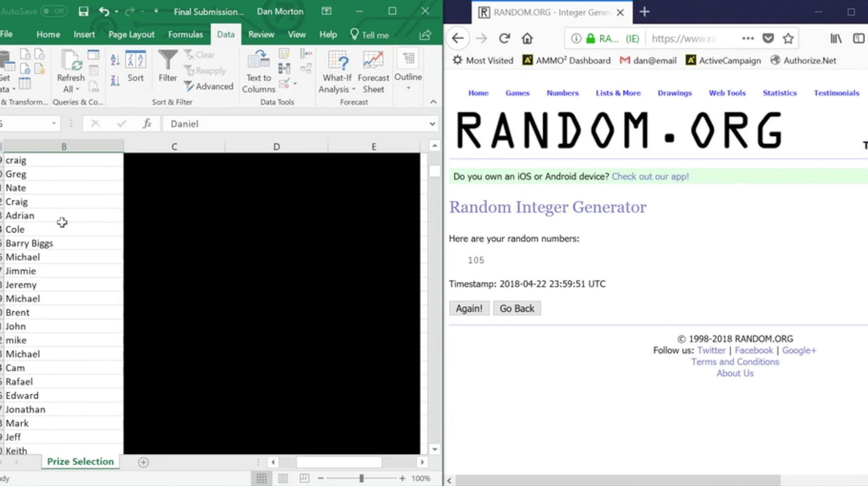Click the browser Back arrow
The height and width of the screenshot is (486, 868).
click(x=458, y=38)
